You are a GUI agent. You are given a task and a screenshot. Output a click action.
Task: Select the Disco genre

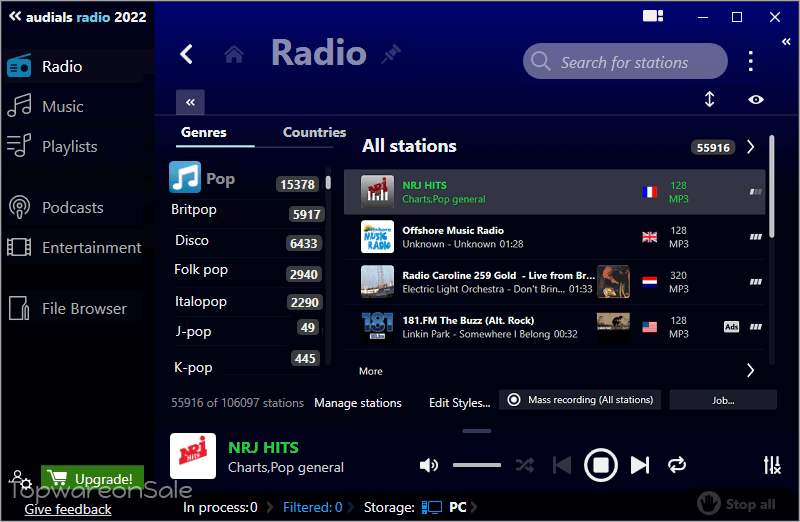[x=246, y=240]
